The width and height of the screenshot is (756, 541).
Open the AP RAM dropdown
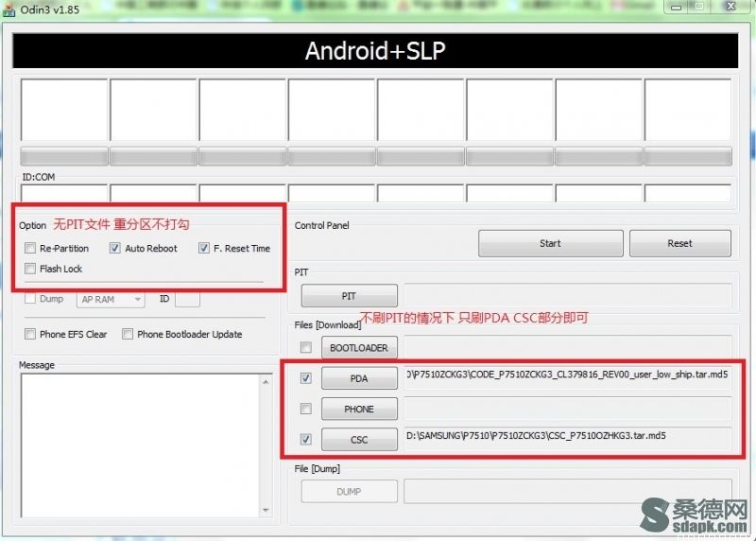(111, 299)
